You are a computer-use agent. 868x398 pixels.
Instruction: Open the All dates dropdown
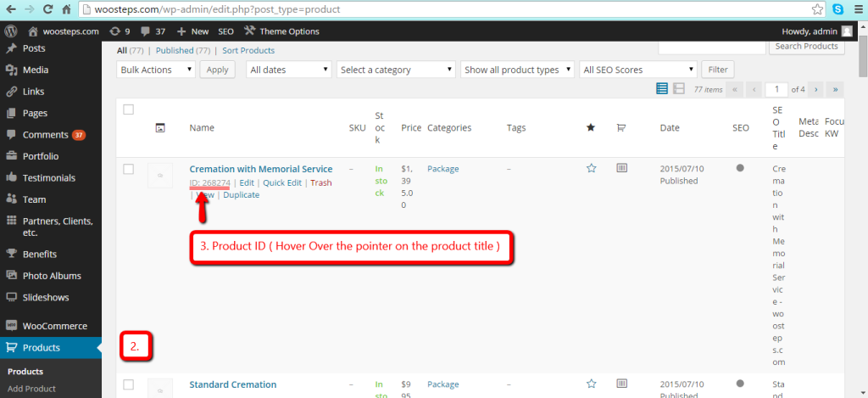289,70
